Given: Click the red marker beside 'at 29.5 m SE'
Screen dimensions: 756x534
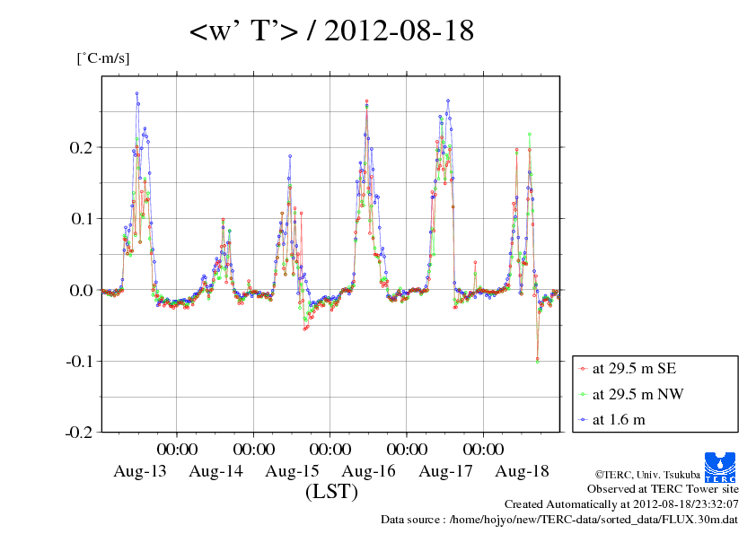Looking at the screenshot, I should (583, 369).
